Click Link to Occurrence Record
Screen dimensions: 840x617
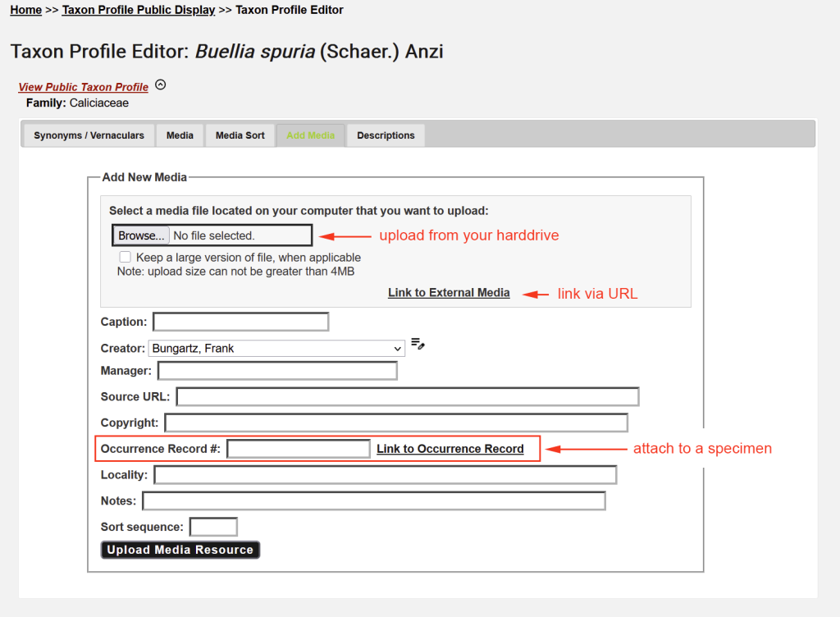tap(450, 449)
